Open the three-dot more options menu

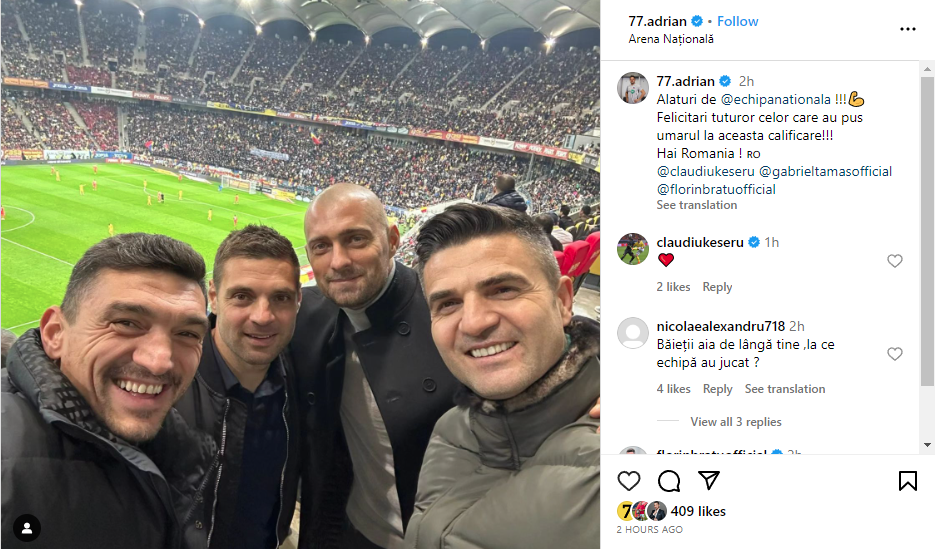coord(908,29)
